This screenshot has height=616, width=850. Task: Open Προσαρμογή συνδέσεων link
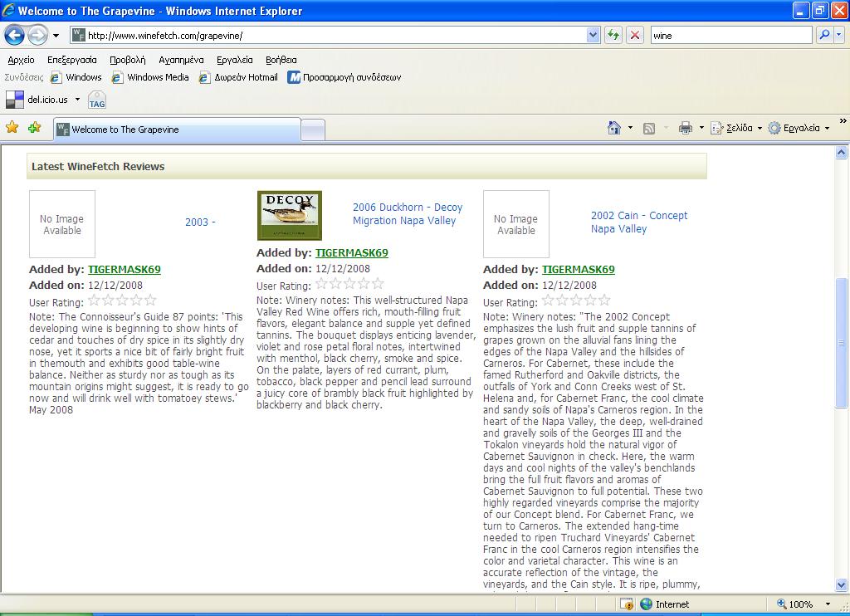coord(344,77)
